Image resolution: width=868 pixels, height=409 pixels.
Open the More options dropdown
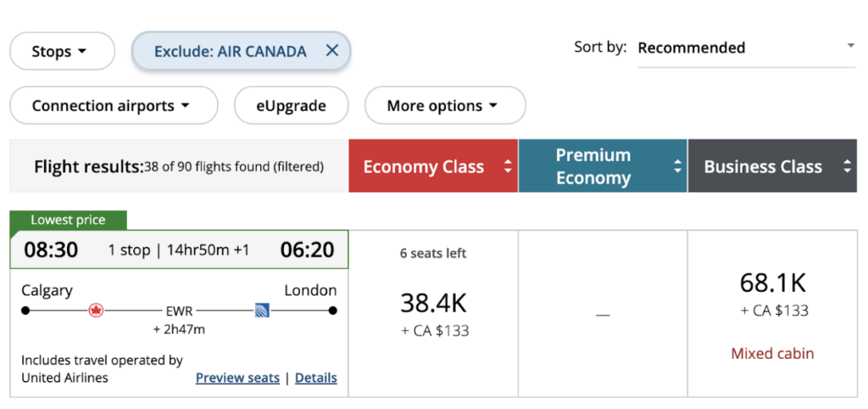(444, 106)
